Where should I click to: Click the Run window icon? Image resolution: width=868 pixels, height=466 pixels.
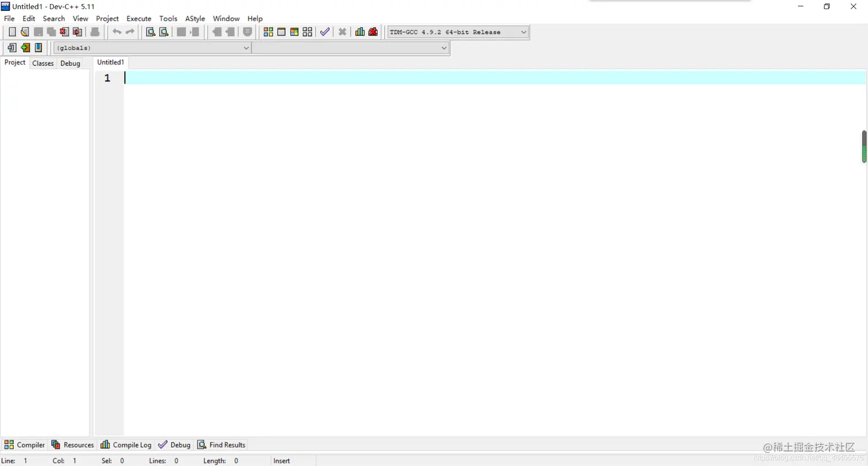click(281, 32)
